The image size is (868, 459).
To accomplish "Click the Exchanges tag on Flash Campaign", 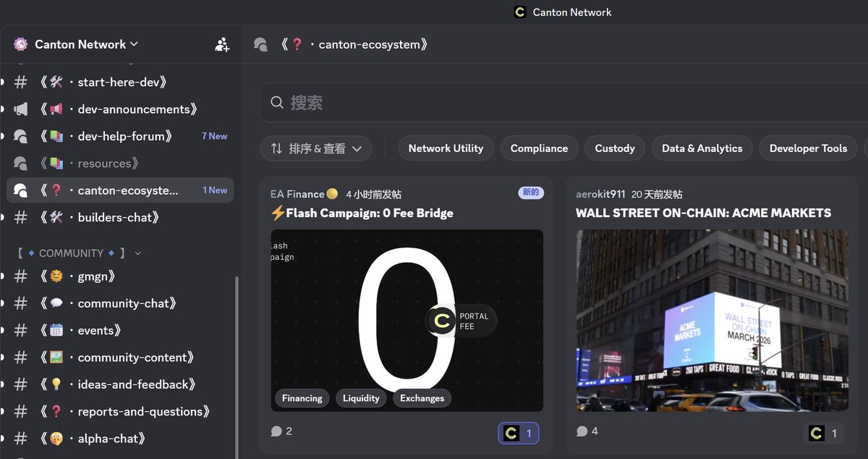I will [422, 398].
